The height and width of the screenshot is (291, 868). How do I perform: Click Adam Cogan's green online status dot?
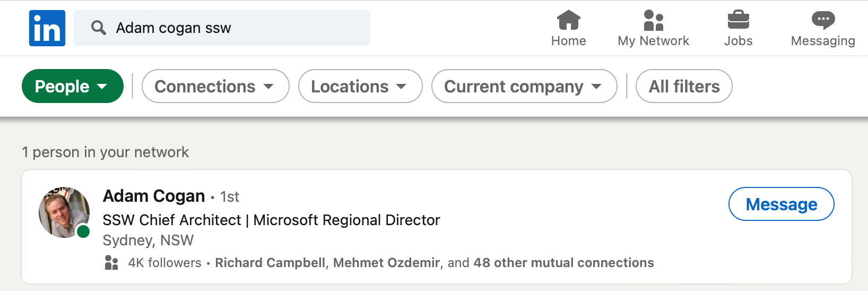click(83, 231)
